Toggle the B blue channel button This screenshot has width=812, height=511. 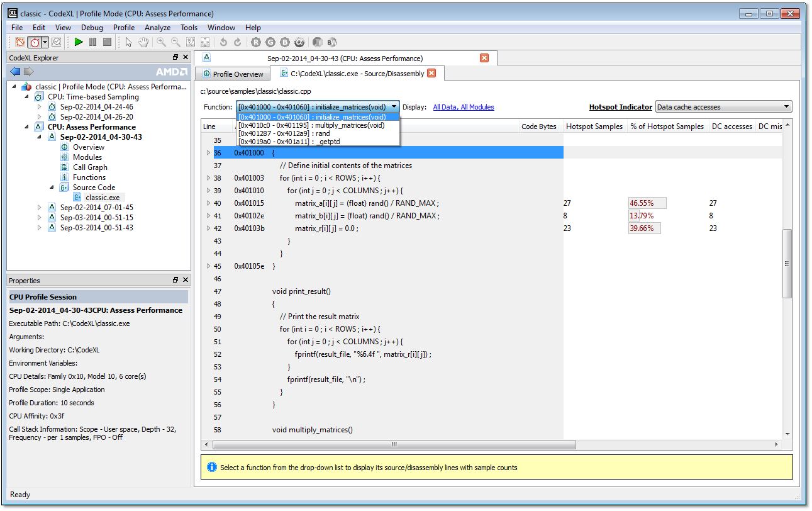pos(285,42)
